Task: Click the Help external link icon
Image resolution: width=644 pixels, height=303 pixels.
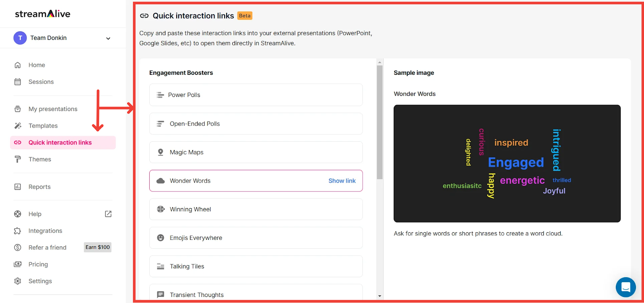Action: click(x=108, y=214)
